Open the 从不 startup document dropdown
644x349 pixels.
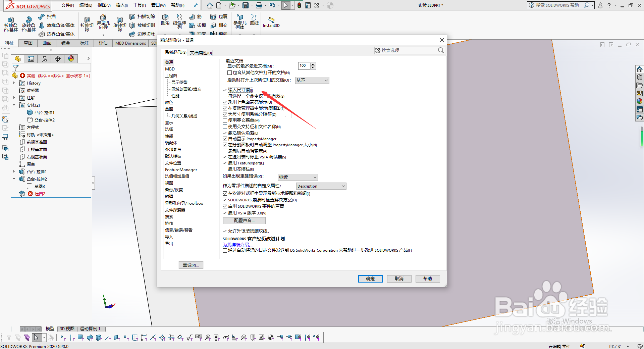pyautogui.click(x=312, y=80)
